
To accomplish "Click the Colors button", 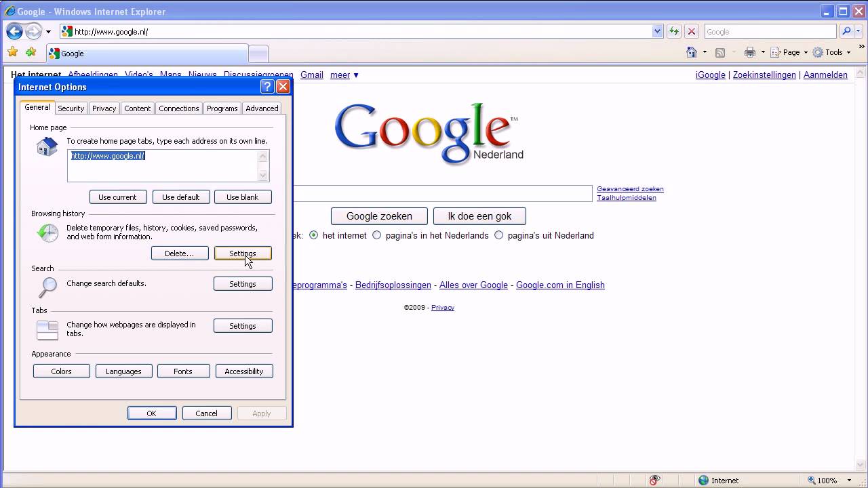I will click(62, 371).
